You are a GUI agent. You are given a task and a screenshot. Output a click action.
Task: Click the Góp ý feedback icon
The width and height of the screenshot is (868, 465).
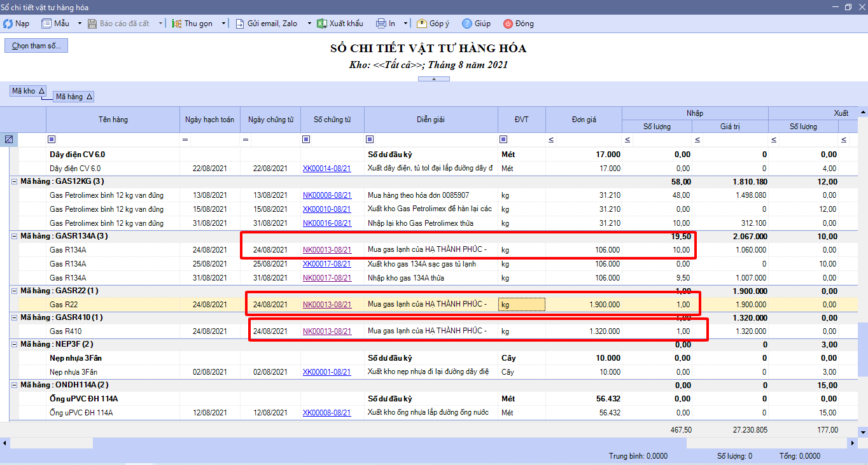(422, 24)
